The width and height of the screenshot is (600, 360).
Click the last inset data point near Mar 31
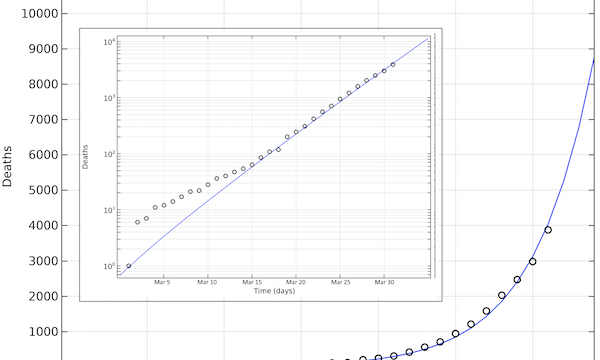point(393,65)
